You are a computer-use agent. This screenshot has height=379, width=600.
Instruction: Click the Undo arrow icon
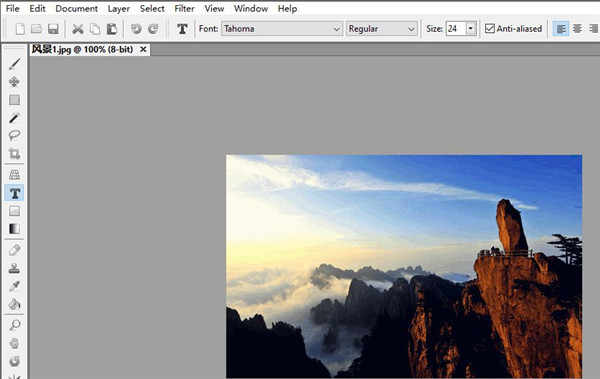click(x=136, y=29)
